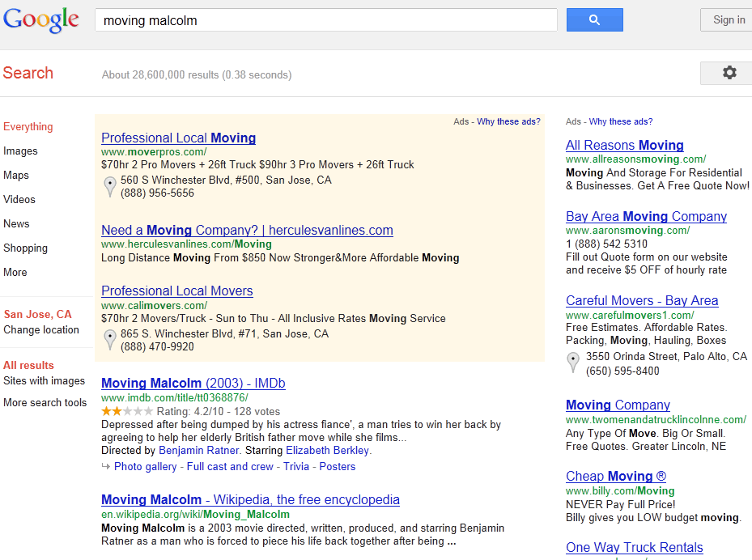Open Change location option
This screenshot has width=752, height=560.
coord(41,329)
